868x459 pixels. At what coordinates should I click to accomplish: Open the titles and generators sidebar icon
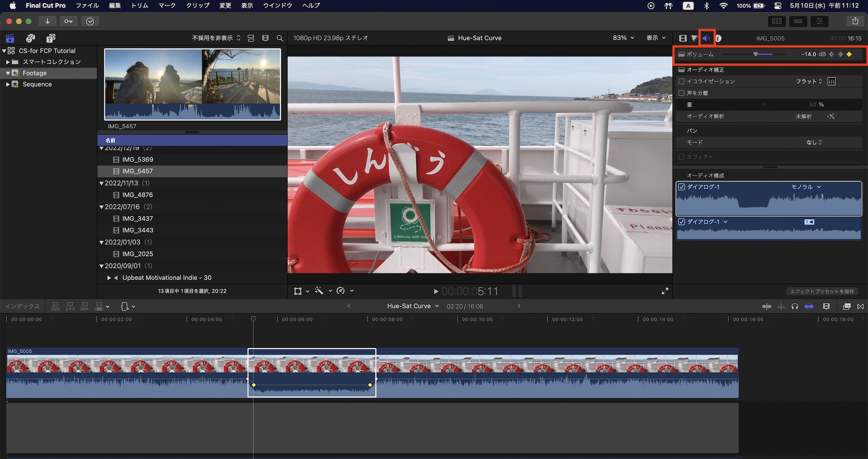[x=51, y=38]
